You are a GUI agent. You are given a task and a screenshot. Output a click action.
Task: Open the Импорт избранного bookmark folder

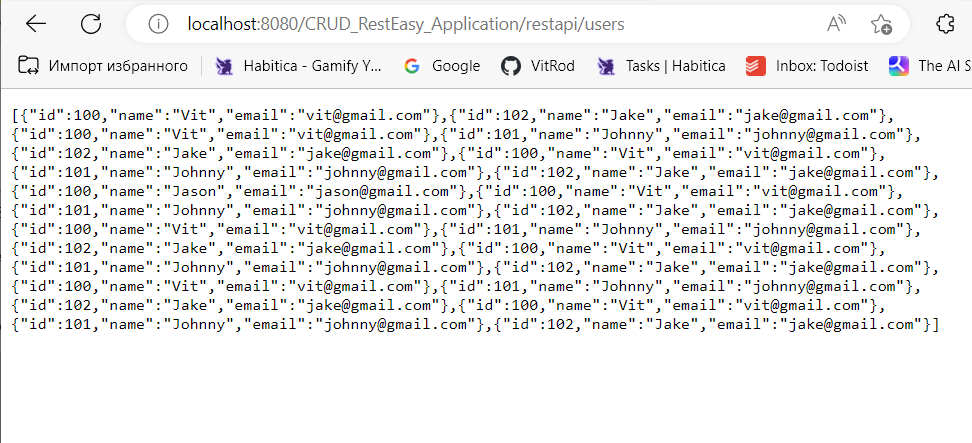click(x=103, y=65)
